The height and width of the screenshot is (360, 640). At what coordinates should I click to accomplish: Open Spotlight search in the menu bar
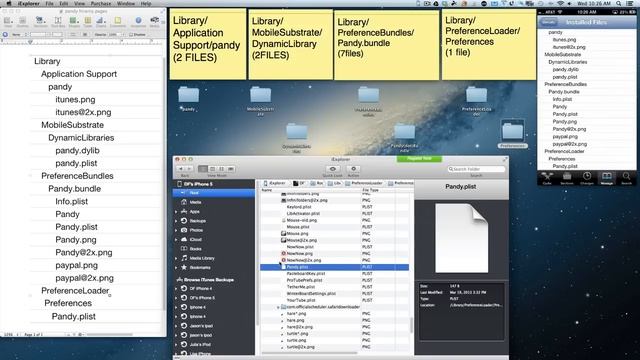619,3
